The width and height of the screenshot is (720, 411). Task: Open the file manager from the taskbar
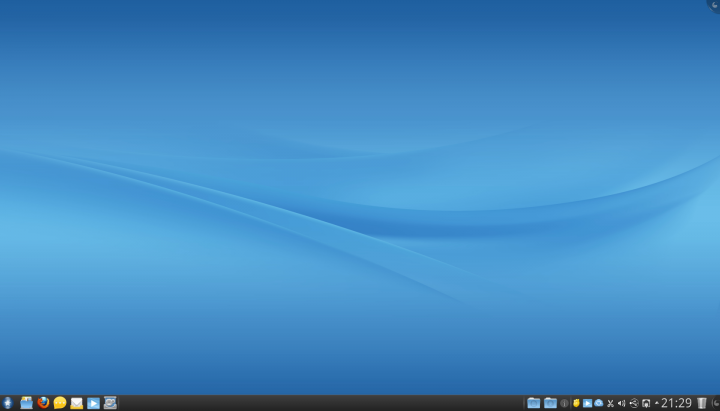(x=26, y=403)
